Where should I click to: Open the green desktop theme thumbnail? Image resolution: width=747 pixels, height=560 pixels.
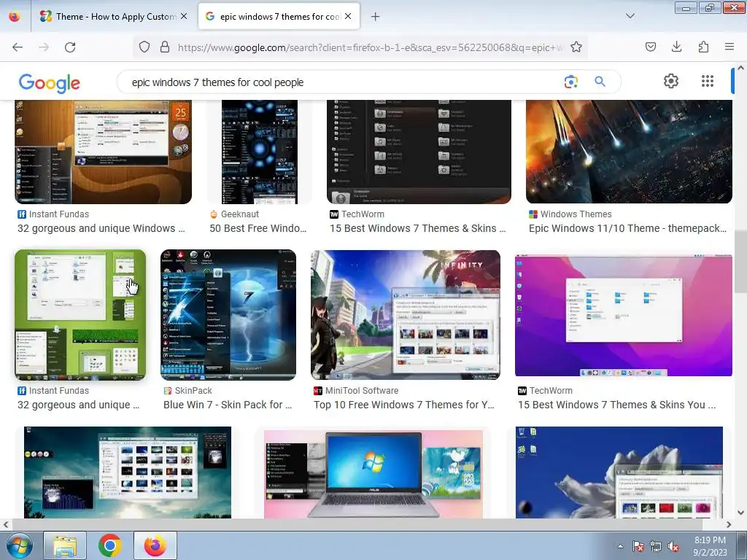pos(80,315)
